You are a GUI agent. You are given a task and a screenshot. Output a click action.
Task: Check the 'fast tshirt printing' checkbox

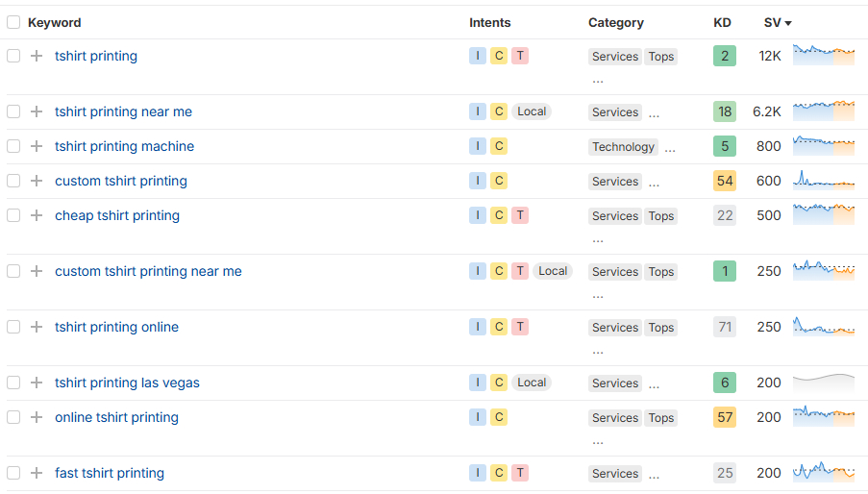click(x=13, y=473)
